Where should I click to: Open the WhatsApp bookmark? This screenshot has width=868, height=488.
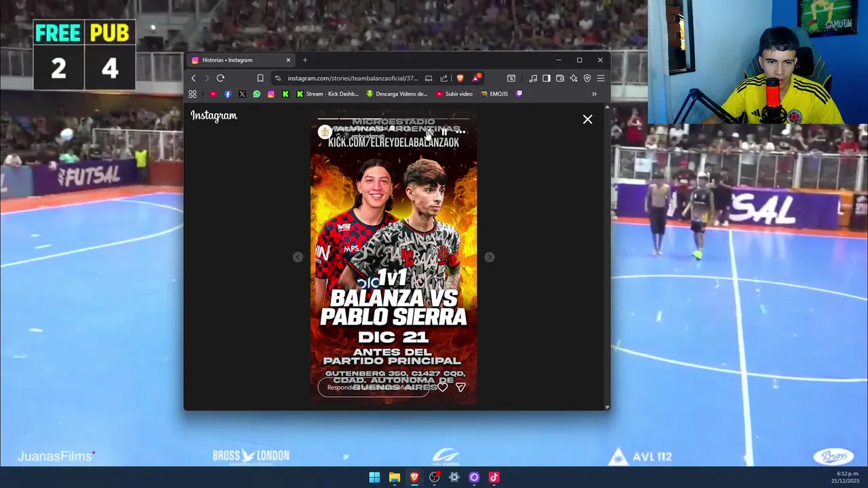[256, 94]
